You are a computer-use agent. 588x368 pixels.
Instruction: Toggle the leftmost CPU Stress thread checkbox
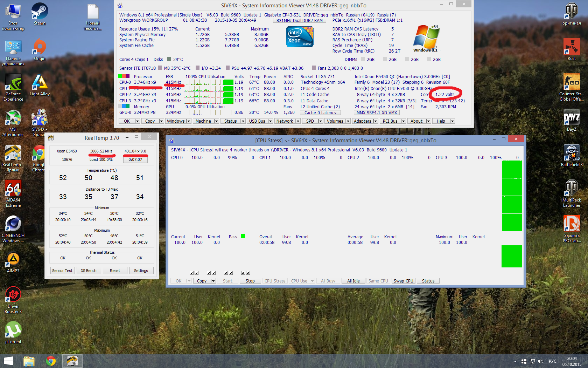191,273
